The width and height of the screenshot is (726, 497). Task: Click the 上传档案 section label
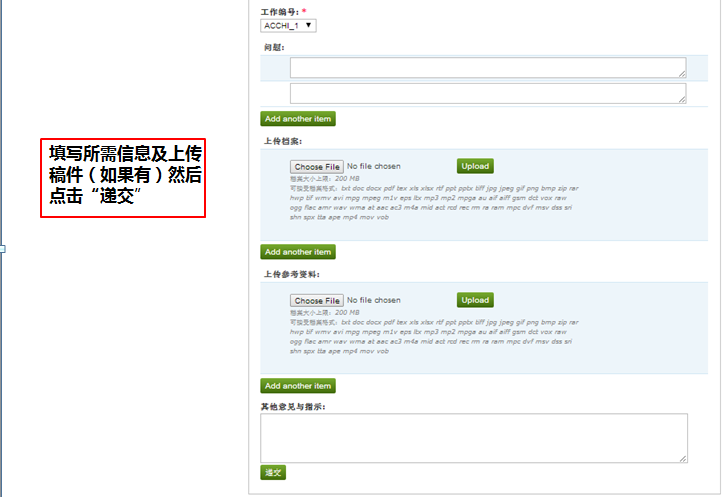(283, 141)
